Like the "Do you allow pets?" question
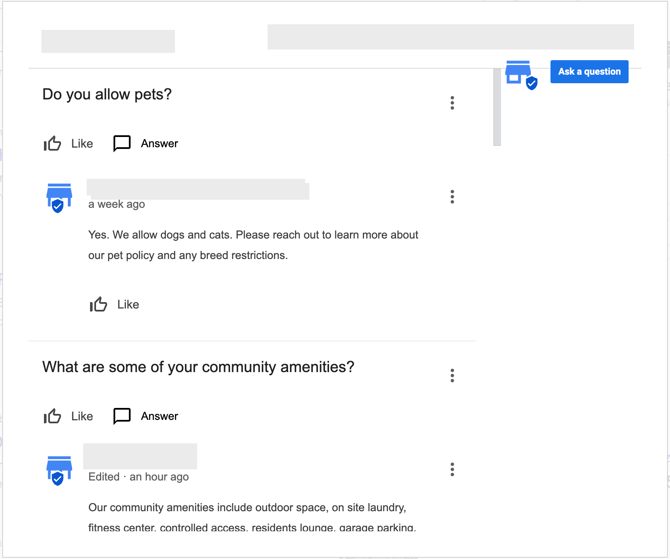Screen dimensions: 670x559 (x=53, y=144)
